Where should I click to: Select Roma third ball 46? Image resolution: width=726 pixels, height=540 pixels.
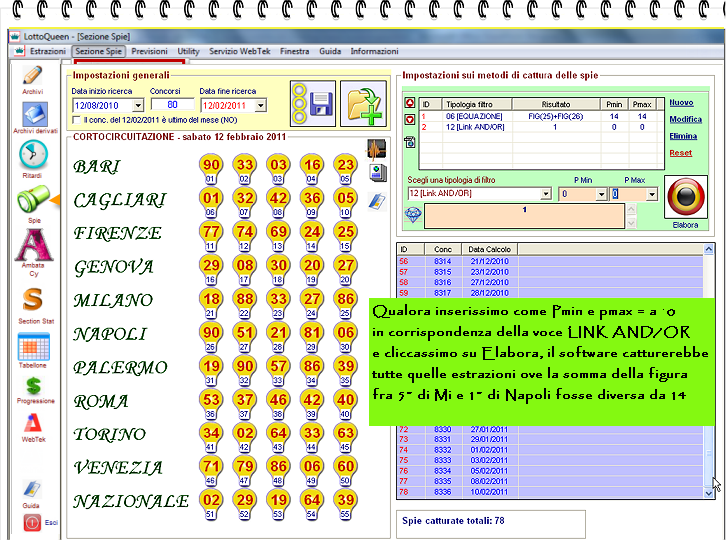[278, 400]
